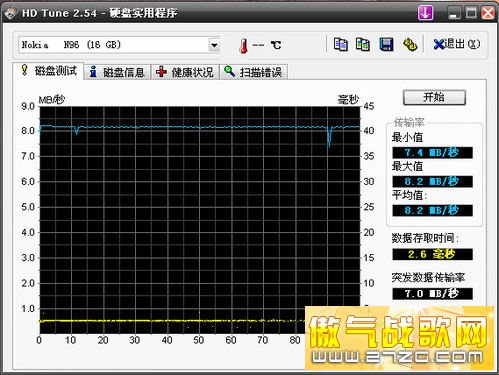Close the HD Tune window

coord(488,13)
